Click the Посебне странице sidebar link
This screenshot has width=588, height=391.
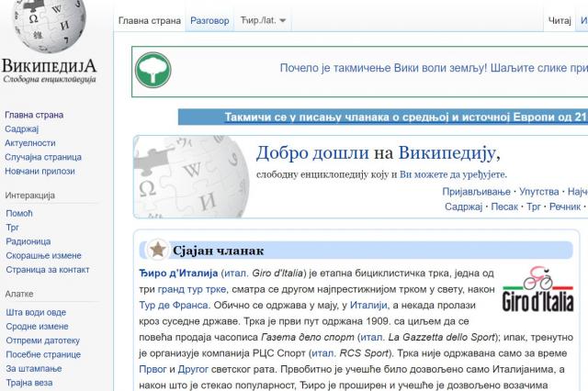click(x=42, y=354)
